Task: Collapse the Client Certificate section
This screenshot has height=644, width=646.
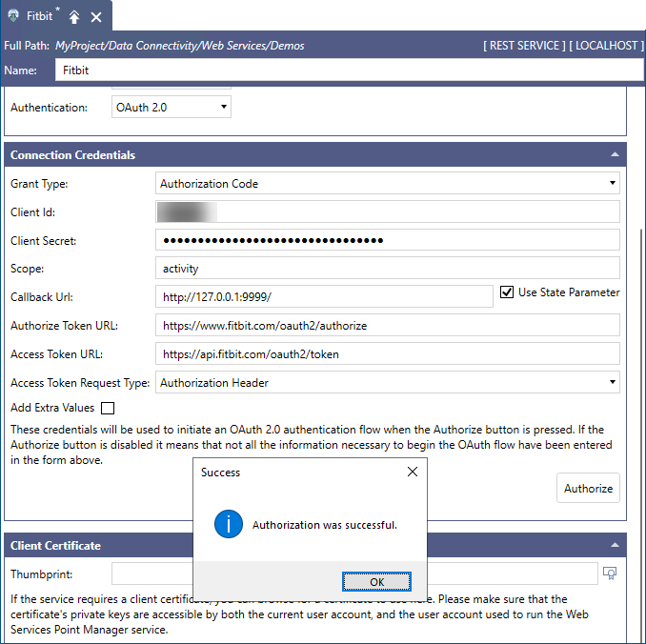Action: coord(615,545)
